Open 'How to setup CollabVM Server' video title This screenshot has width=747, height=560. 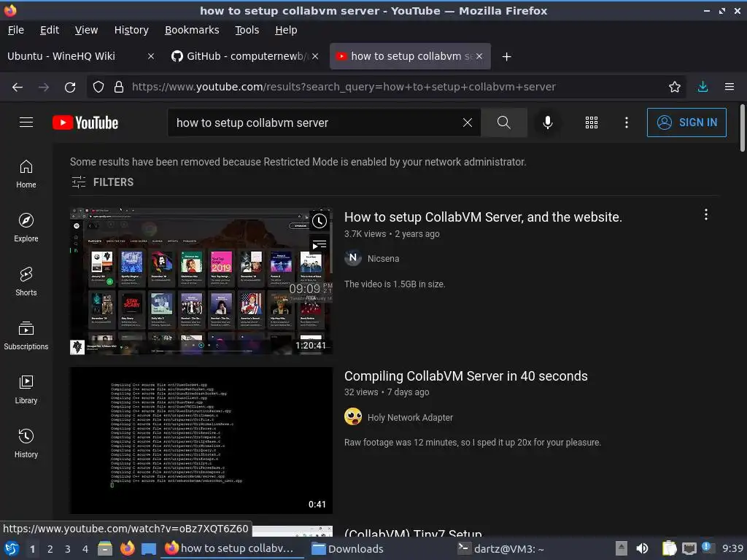tap(483, 217)
